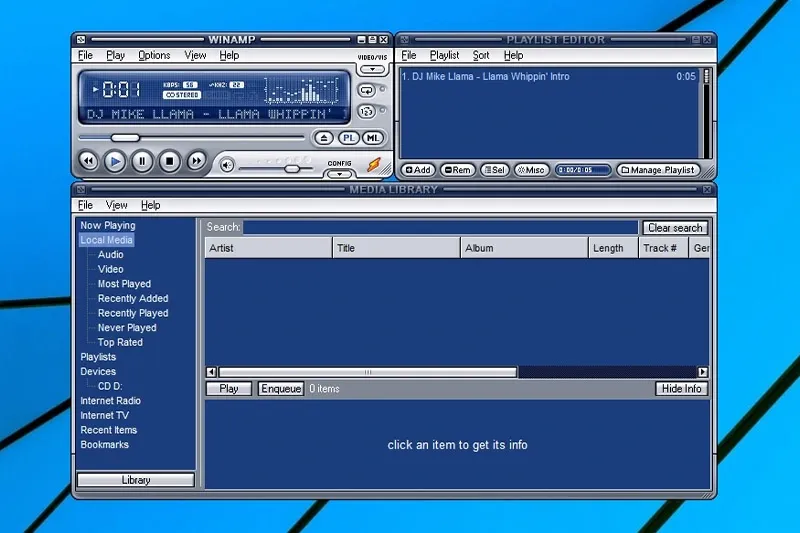Click the speaker mute icon
800x533 pixels.
[227, 165]
